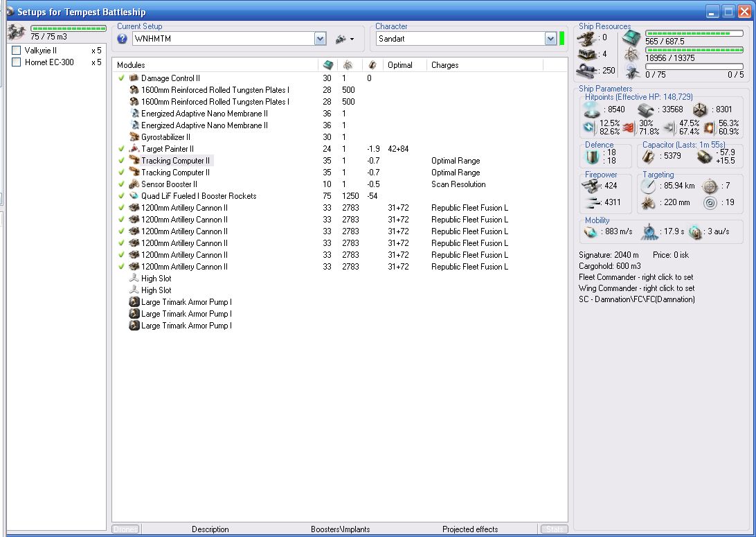Click the shield hitpoints icon showing 8540

(591, 110)
